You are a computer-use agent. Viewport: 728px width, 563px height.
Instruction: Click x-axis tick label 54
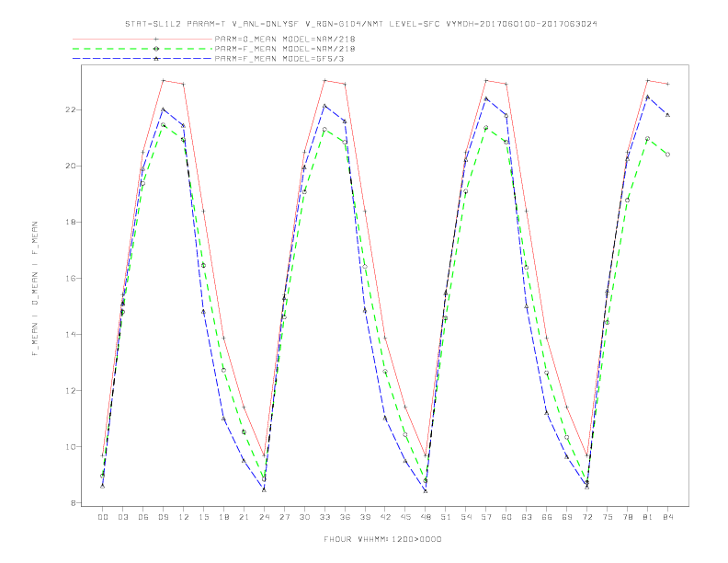coord(466,517)
